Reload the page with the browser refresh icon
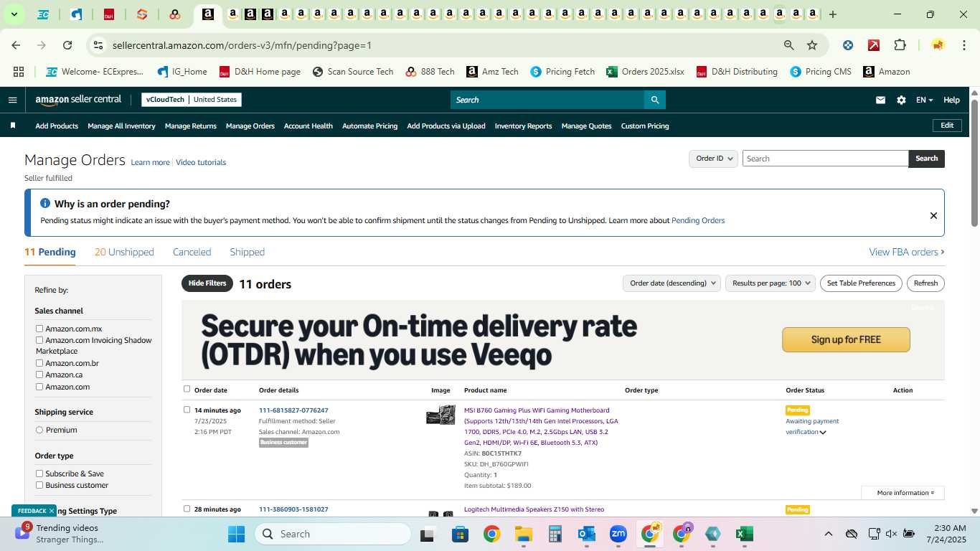This screenshot has width=980, height=551. (x=67, y=45)
